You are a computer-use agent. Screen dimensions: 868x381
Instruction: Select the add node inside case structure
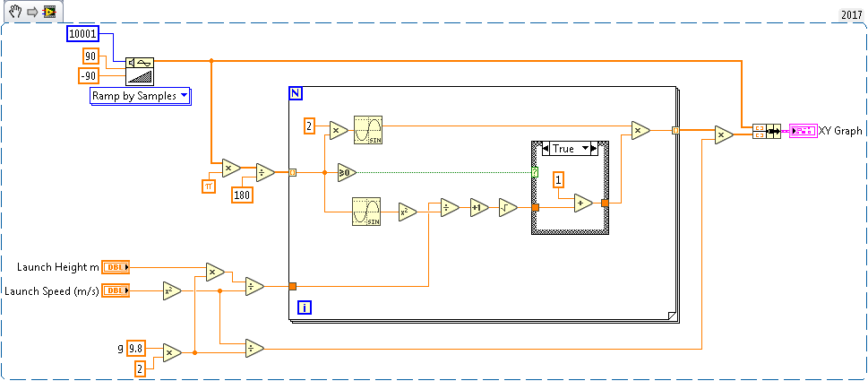point(582,203)
